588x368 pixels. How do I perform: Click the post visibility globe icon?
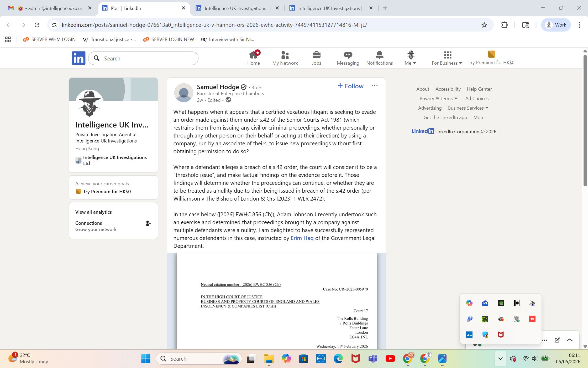[228, 100]
